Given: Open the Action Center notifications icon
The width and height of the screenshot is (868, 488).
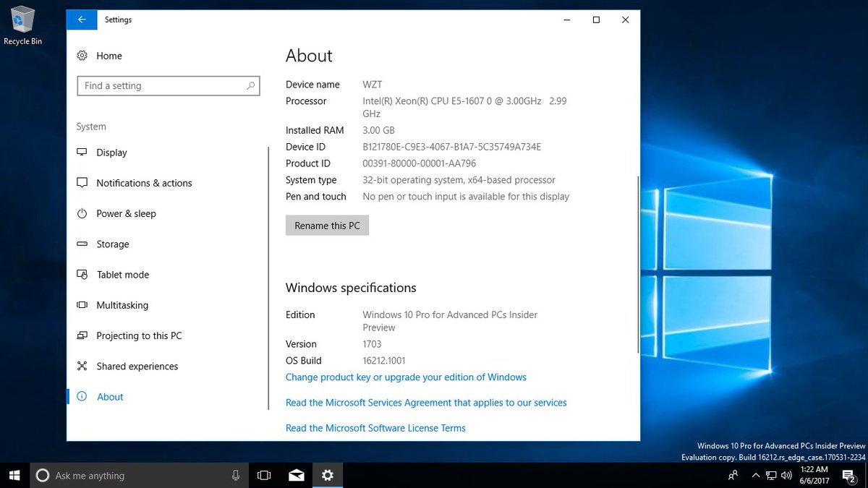Looking at the screenshot, I should click(x=850, y=475).
